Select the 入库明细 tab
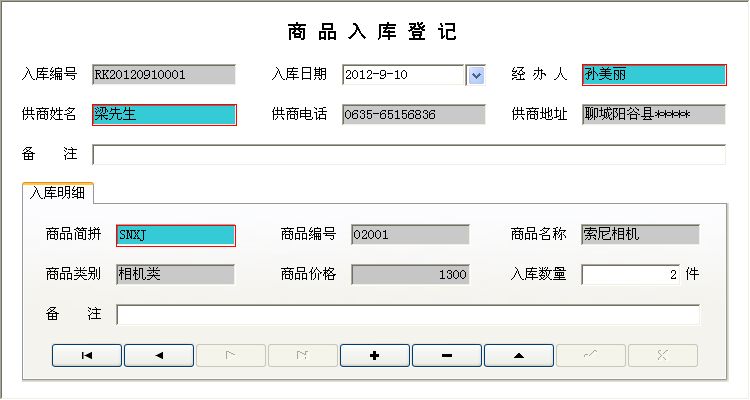 [x=57, y=193]
